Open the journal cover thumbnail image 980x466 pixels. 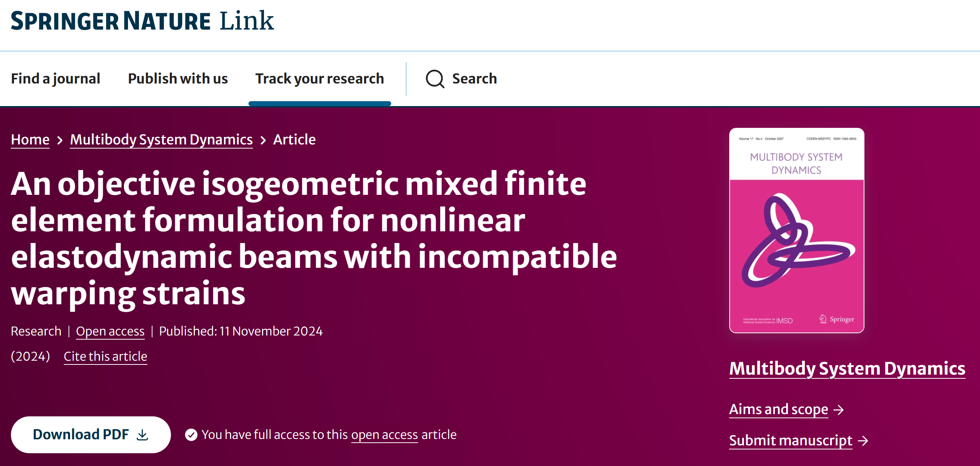point(797,230)
